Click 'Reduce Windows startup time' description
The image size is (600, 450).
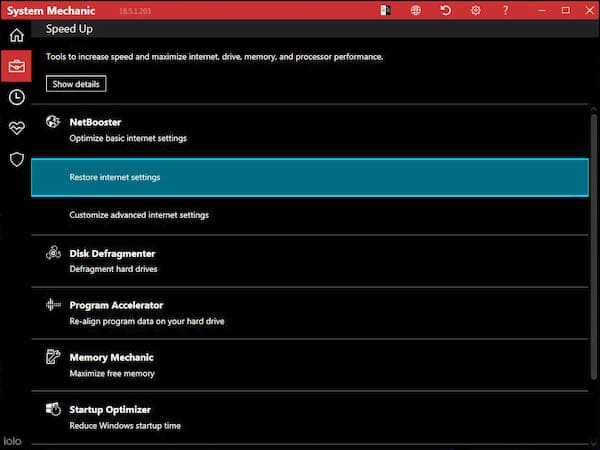(x=125, y=426)
